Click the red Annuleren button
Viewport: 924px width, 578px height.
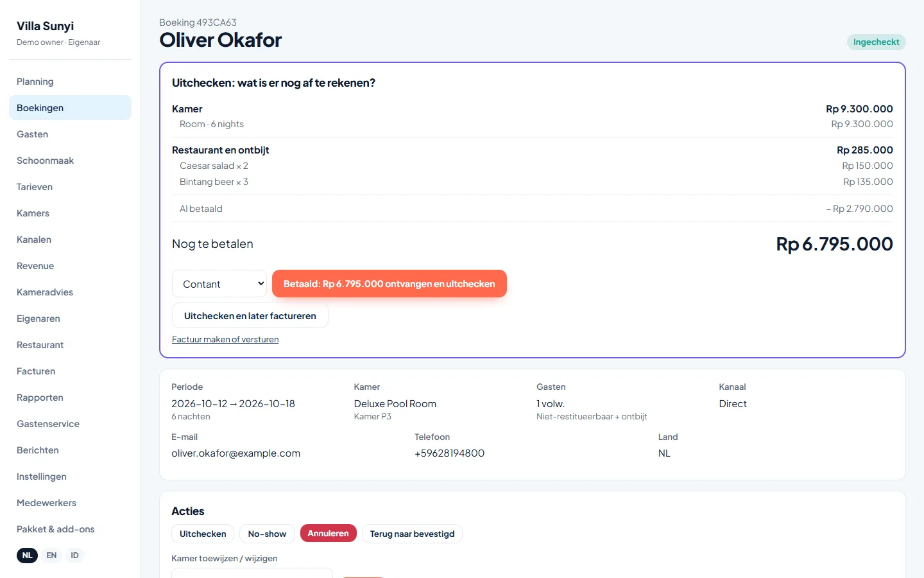click(x=328, y=533)
